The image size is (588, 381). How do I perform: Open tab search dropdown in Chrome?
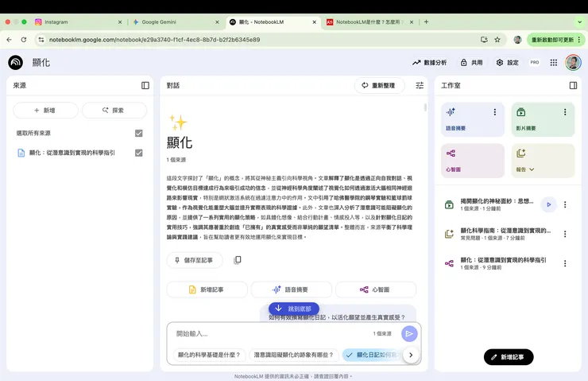(580, 21)
